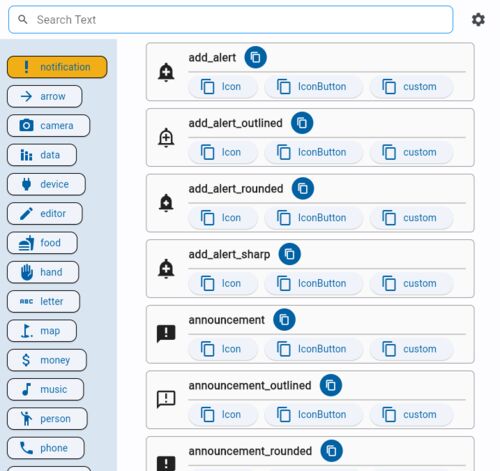500x471 pixels.
Task: Click the add_alert_rounded bell icon preview
Action: click(166, 203)
